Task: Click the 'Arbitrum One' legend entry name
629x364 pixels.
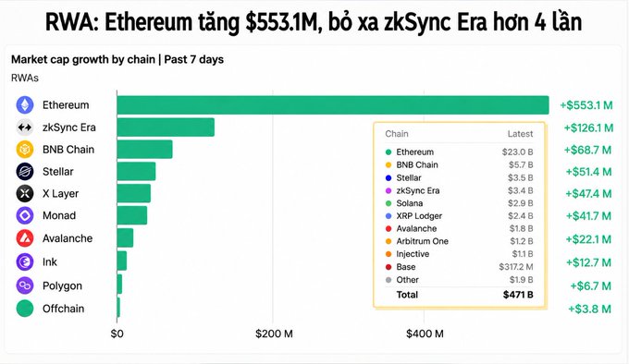Action: (x=423, y=241)
